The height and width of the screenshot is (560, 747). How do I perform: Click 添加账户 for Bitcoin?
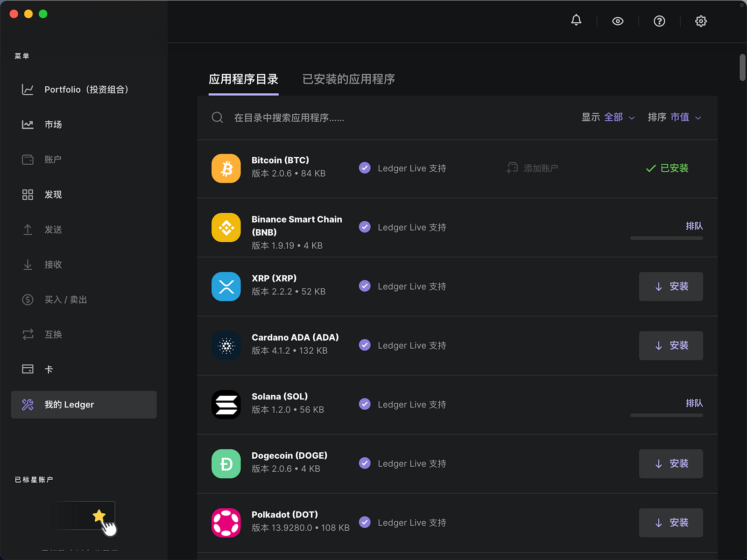pyautogui.click(x=532, y=168)
